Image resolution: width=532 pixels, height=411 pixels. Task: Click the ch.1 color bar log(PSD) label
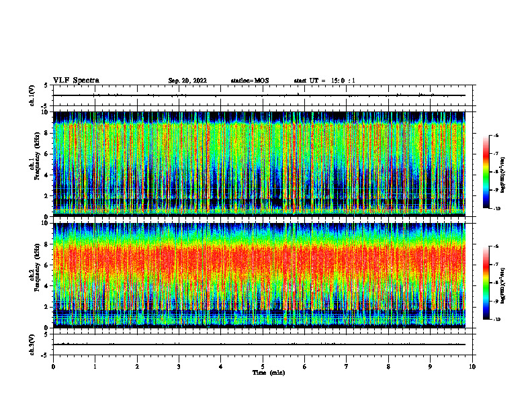tap(503, 175)
